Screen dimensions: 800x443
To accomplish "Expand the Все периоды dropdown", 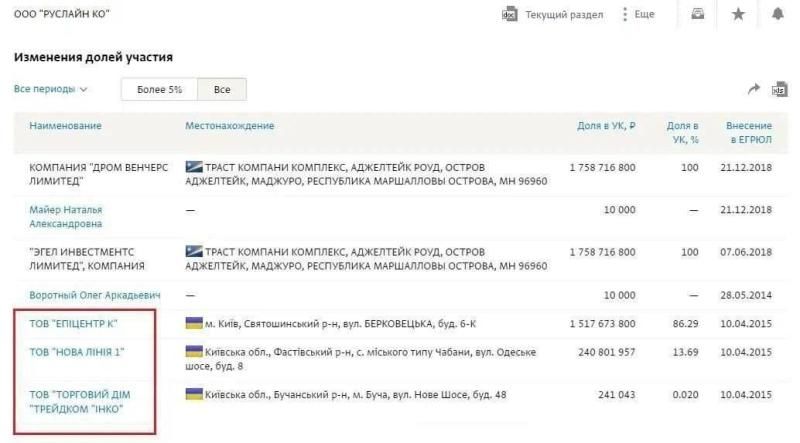I will pyautogui.click(x=51, y=89).
